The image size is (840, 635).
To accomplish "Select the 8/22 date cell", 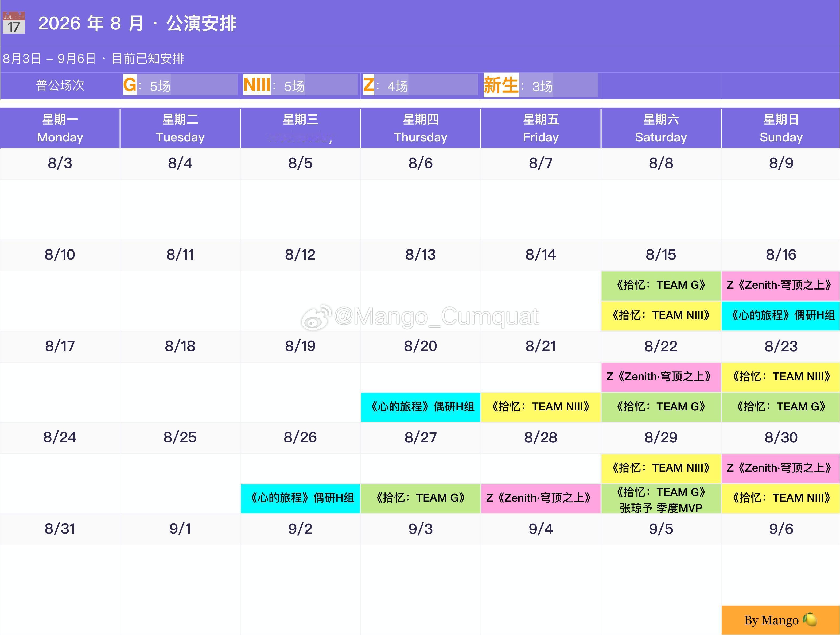I will (661, 347).
